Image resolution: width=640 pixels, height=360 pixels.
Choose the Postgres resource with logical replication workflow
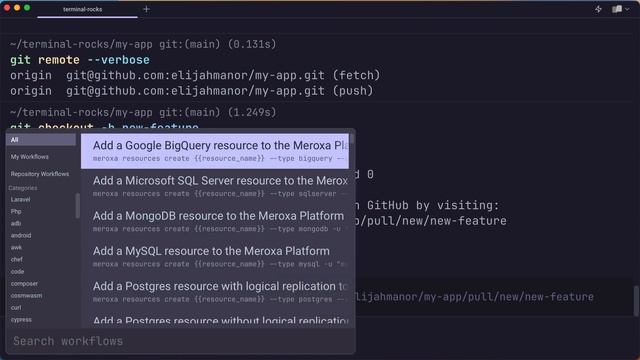[x=215, y=292]
